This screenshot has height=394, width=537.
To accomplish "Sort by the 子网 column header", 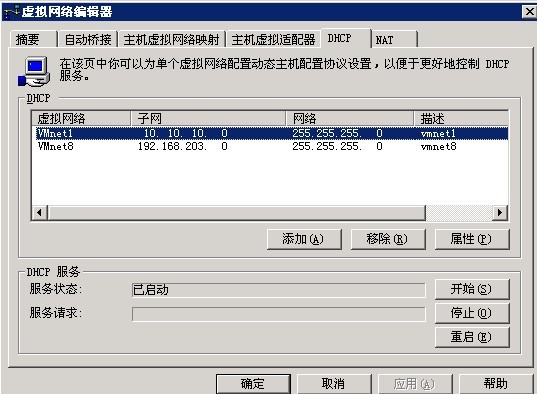I will click(208, 119).
